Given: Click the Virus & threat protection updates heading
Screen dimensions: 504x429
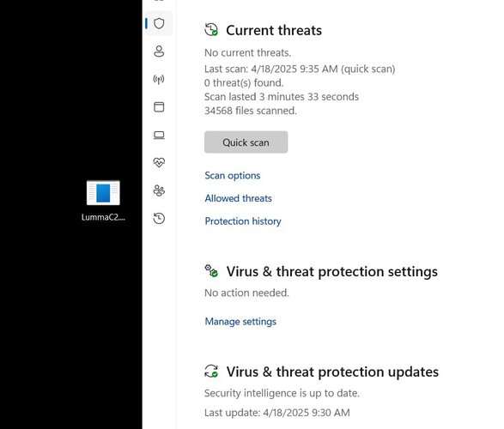Looking at the screenshot, I should click(x=332, y=372).
